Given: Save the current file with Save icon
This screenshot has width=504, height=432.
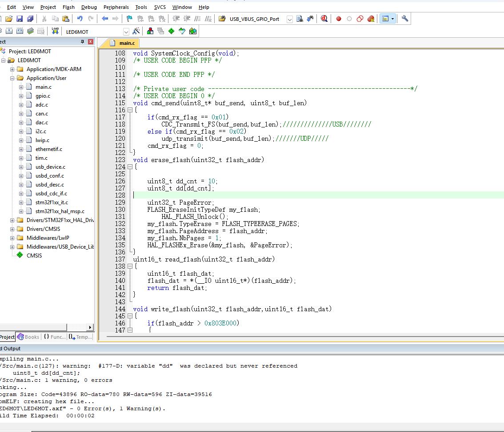Looking at the screenshot, I should click(20, 19).
